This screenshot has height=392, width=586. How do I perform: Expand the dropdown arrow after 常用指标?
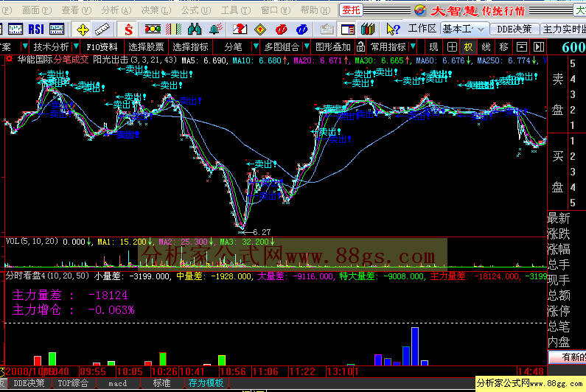[x=413, y=46]
